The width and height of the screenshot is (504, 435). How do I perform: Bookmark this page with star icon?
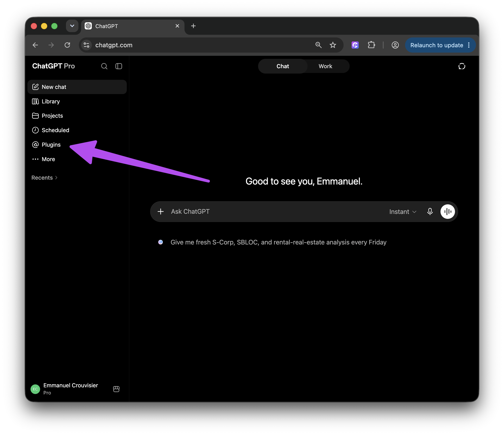(333, 45)
